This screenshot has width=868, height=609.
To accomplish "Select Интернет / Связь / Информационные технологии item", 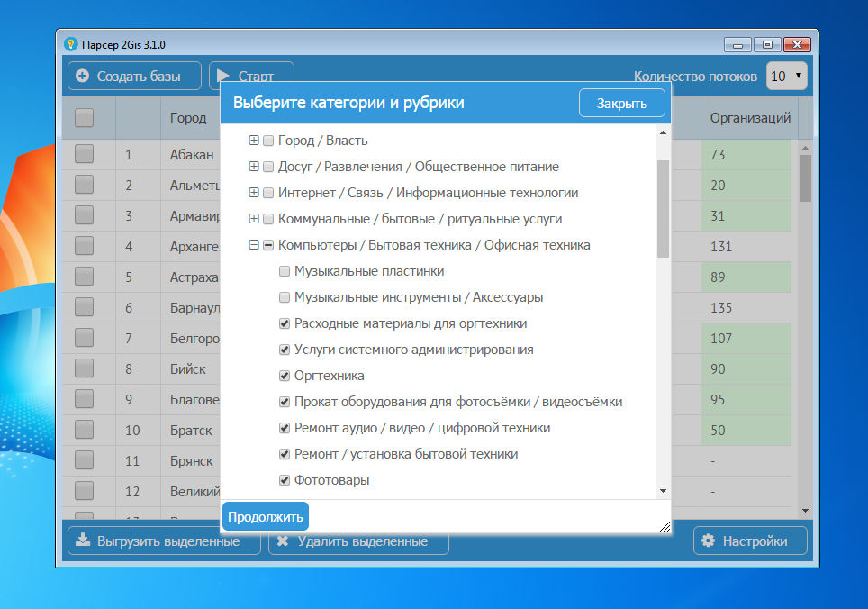I will tap(428, 193).
